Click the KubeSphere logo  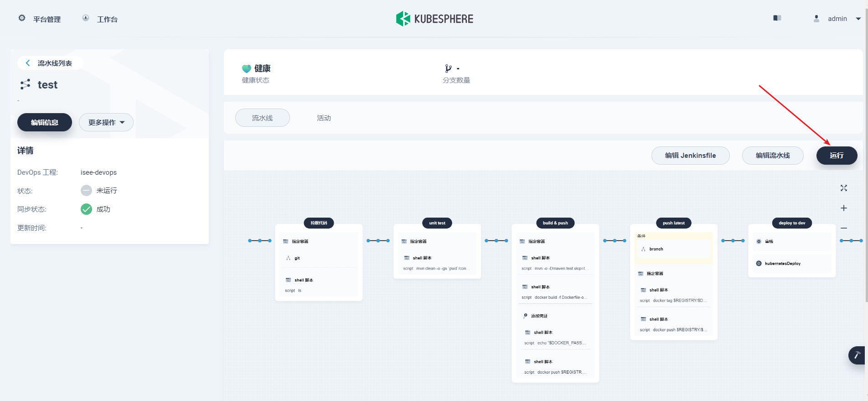coord(434,19)
